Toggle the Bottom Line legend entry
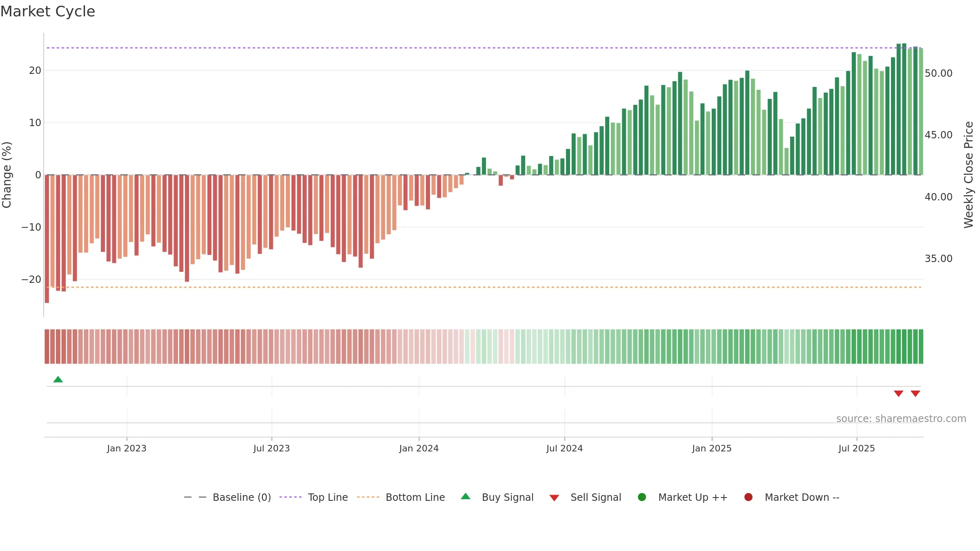The image size is (980, 551). [x=401, y=497]
